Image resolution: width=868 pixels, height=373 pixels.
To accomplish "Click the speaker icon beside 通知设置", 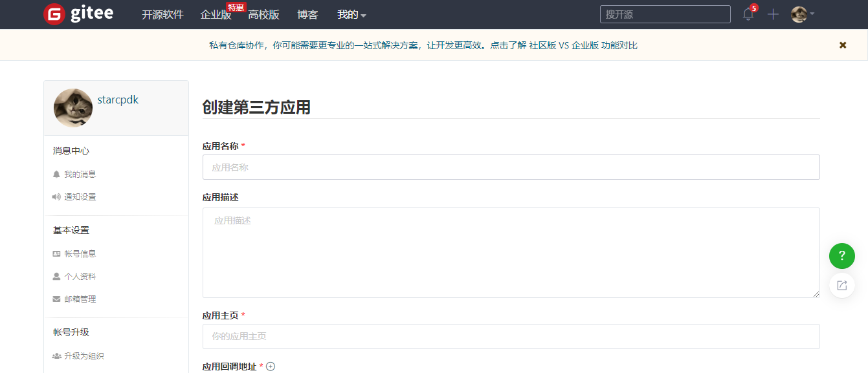I will coord(56,197).
